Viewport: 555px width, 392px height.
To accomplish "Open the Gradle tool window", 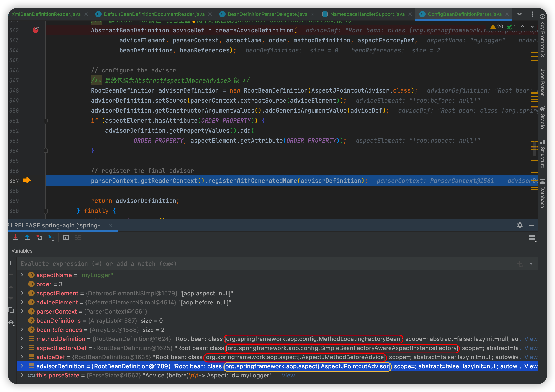I will tap(542, 118).
